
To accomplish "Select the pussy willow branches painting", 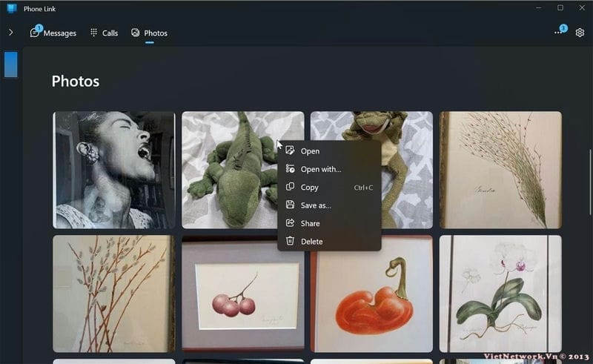I will (114, 294).
